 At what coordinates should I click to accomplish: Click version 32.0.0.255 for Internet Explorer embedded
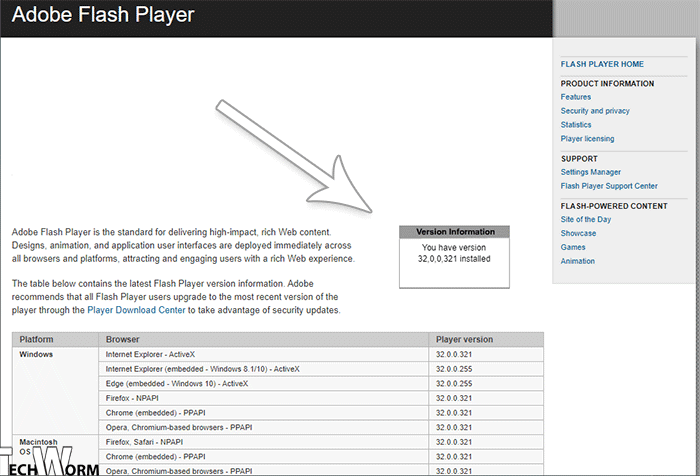[x=454, y=369]
